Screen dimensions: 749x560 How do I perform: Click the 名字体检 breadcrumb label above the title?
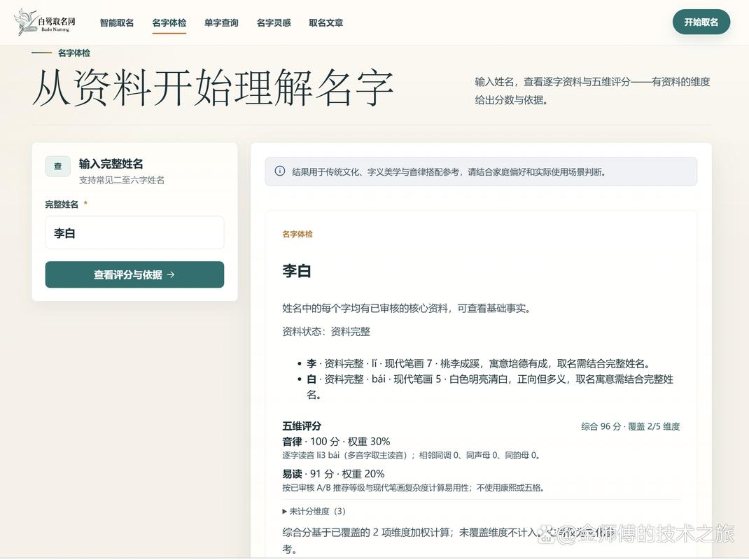74,52
